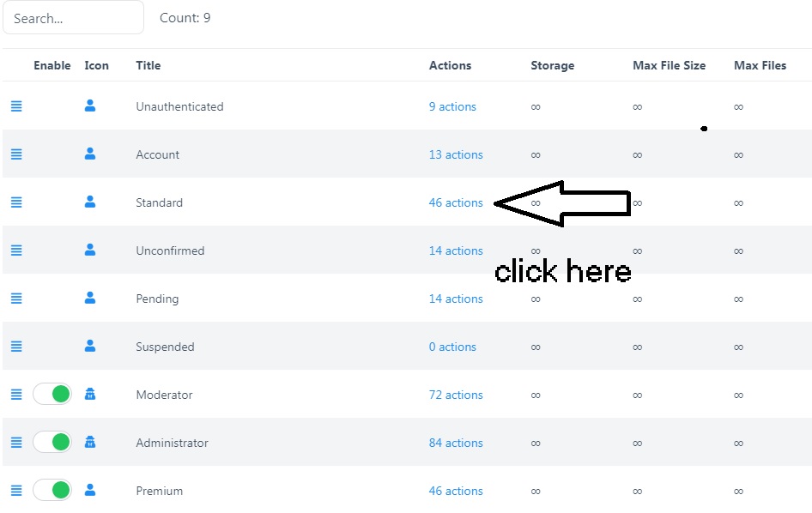Sort by the Title column header
The height and width of the screenshot is (513, 812).
pos(148,65)
